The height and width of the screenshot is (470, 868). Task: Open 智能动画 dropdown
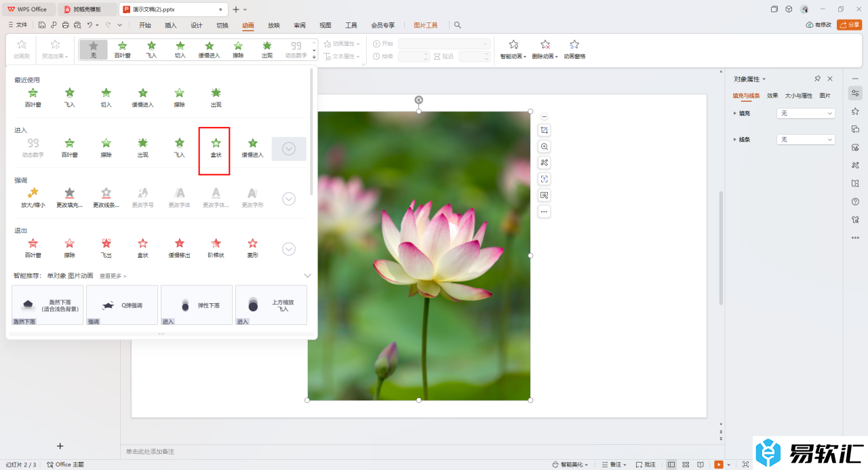[x=513, y=50]
